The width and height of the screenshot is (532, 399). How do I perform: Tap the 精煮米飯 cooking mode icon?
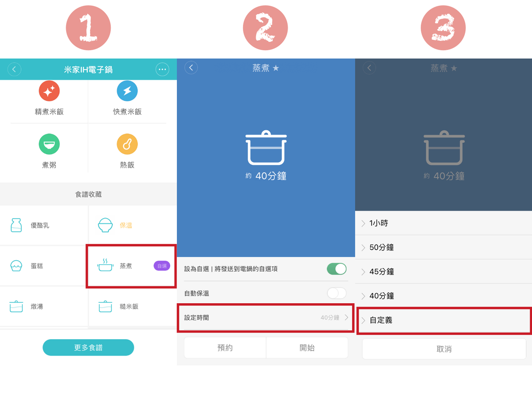tap(49, 91)
